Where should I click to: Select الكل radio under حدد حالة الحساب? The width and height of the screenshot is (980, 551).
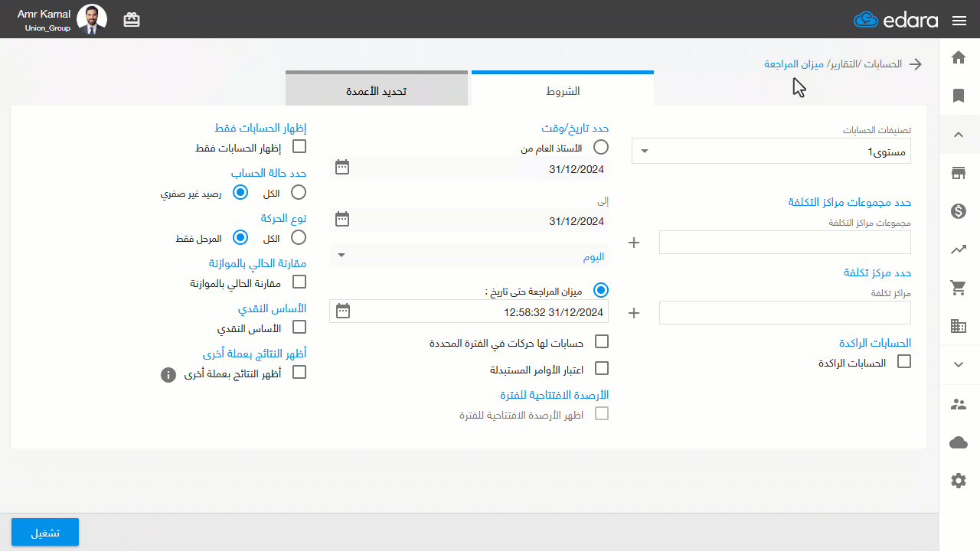(299, 192)
